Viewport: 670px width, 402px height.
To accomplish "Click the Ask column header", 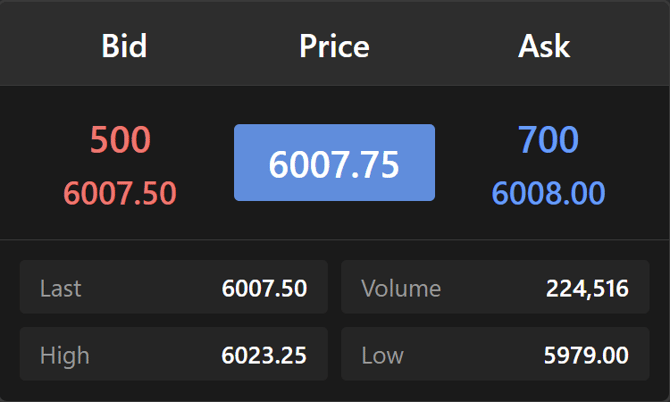I will 544,46.
